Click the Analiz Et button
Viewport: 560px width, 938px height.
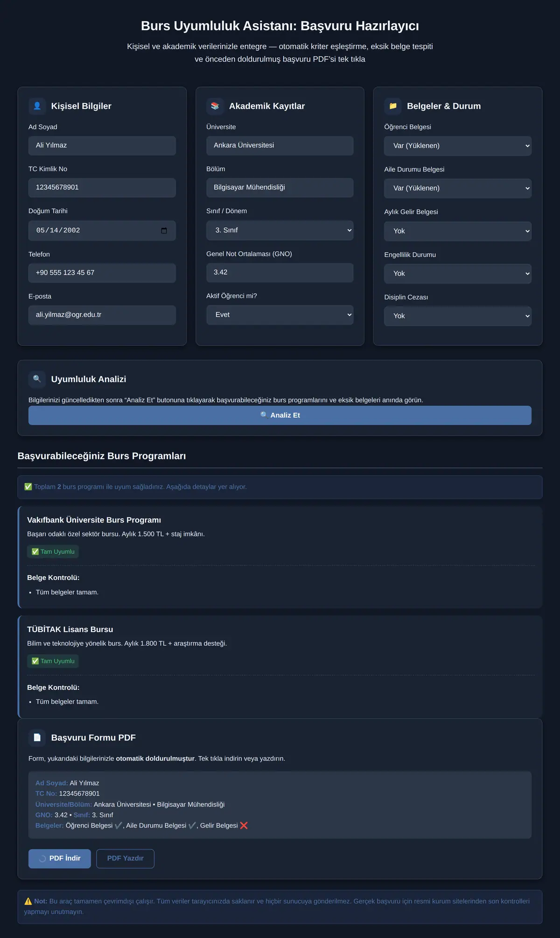tap(280, 416)
